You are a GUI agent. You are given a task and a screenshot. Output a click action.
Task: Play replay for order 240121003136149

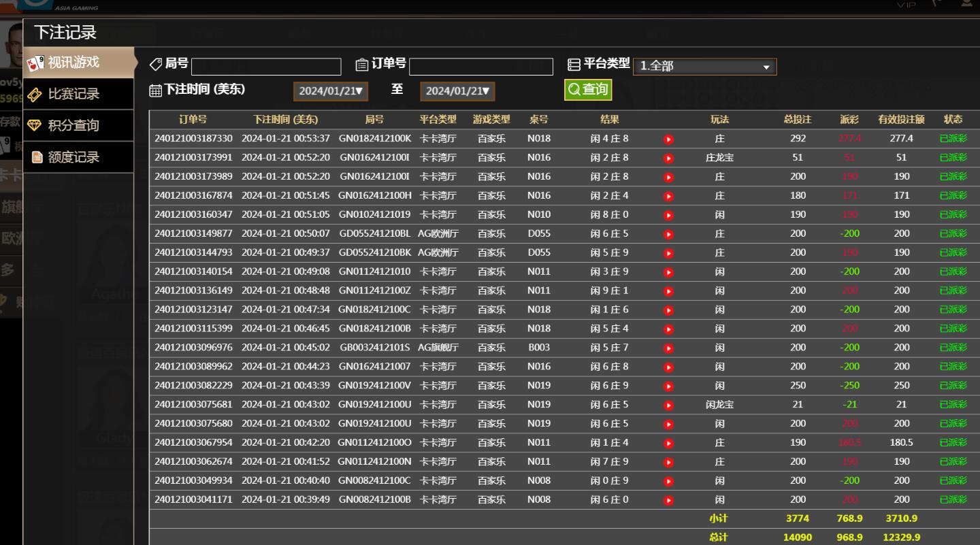668,291
